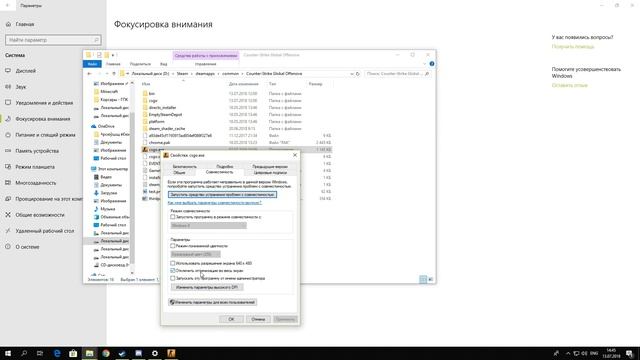Viewport: 640px width, 360px height.
Task: Open Удаленный рабочий стол settings
Action: 45,231
